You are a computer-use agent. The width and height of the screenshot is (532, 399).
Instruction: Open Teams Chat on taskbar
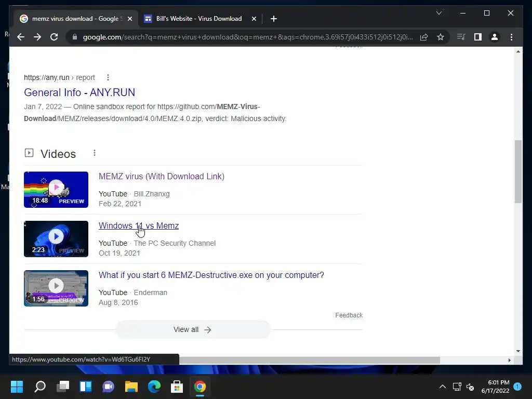click(109, 386)
